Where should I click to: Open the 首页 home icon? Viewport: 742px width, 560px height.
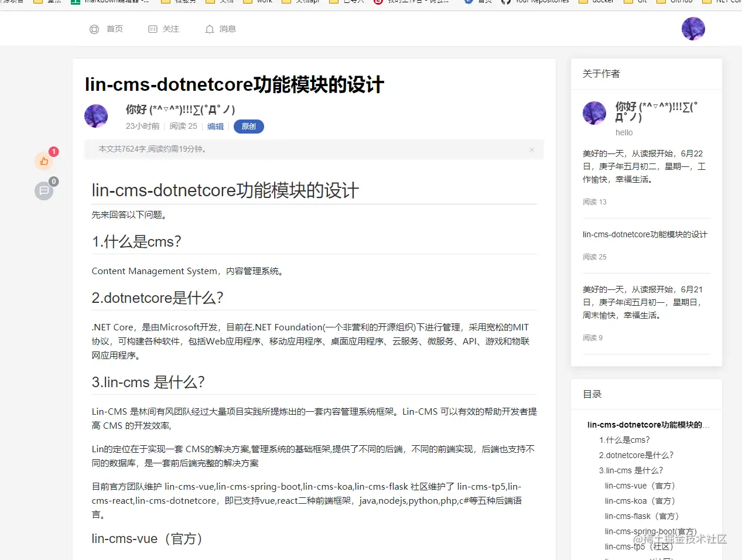click(94, 29)
